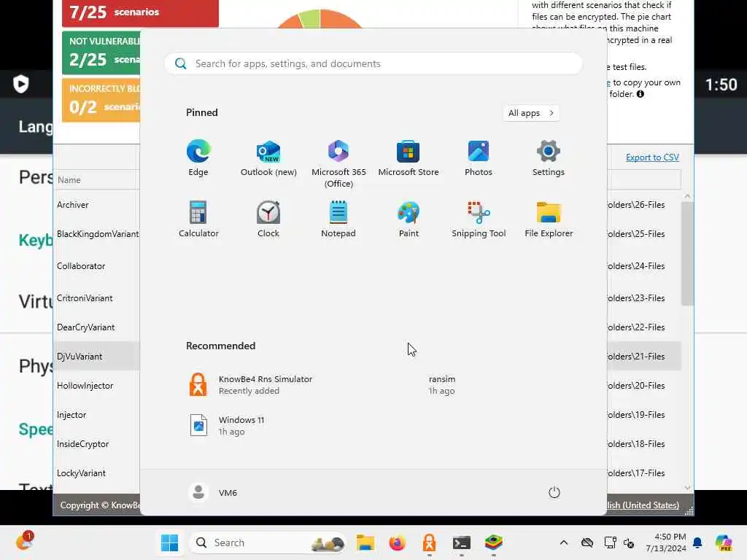Click the green Not Vulnerable 2/25 tile
This screenshot has width=747, height=560.
coord(101,52)
